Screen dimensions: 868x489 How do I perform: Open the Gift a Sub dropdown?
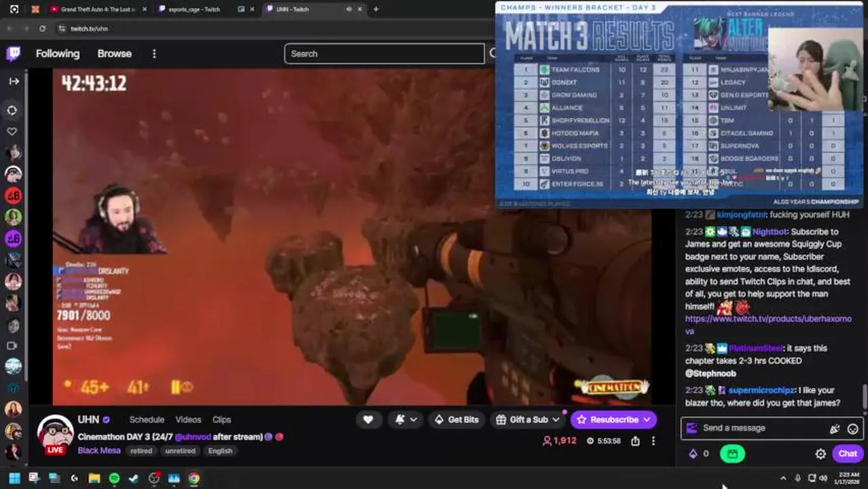pyautogui.click(x=528, y=420)
